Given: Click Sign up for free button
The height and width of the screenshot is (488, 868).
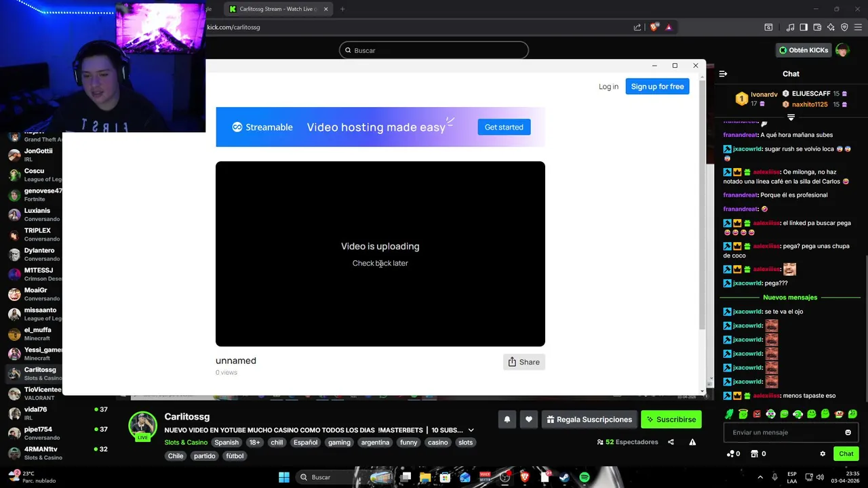Looking at the screenshot, I should 657,87.
